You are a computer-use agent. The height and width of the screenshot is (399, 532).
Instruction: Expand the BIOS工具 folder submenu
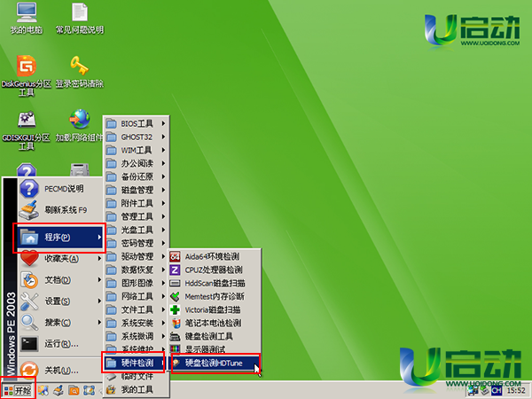coord(136,123)
